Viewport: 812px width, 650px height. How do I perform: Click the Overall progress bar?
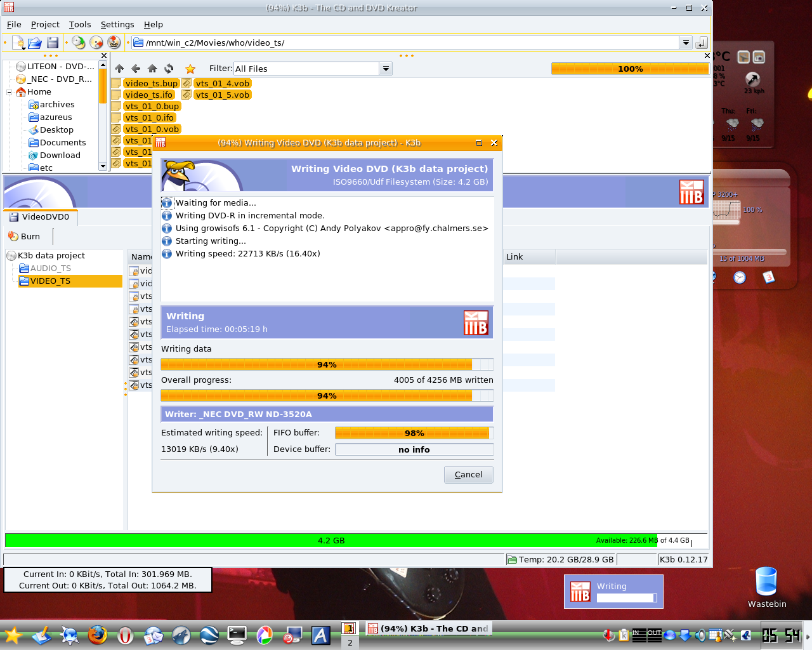click(327, 395)
